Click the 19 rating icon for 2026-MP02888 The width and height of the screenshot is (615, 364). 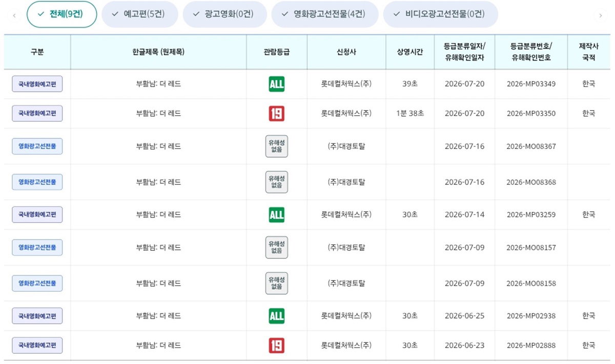(276, 346)
